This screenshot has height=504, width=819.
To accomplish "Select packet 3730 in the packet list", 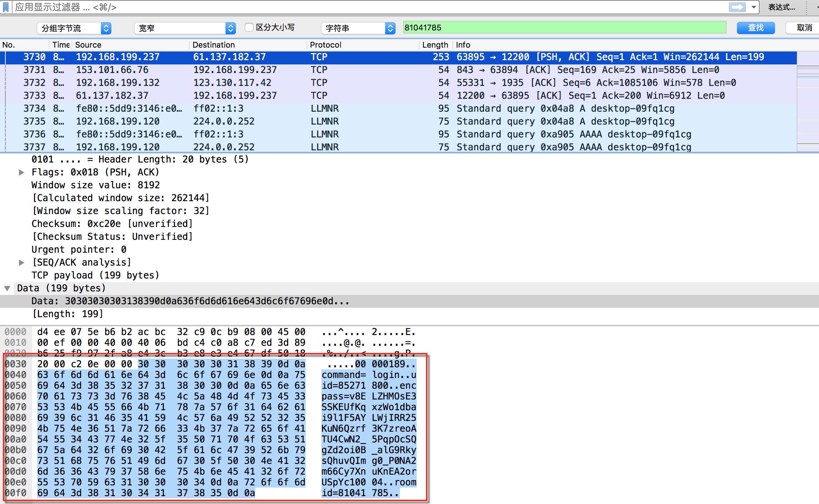I will [x=398, y=57].
